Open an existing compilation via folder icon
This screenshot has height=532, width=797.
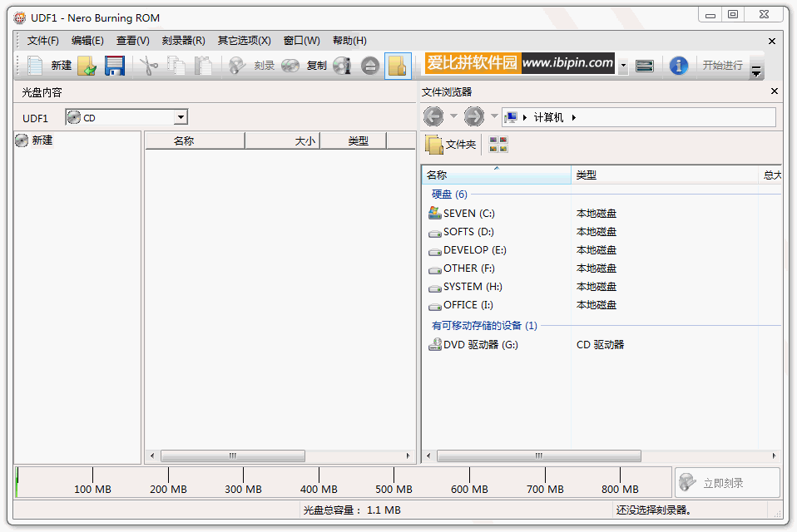[x=87, y=66]
